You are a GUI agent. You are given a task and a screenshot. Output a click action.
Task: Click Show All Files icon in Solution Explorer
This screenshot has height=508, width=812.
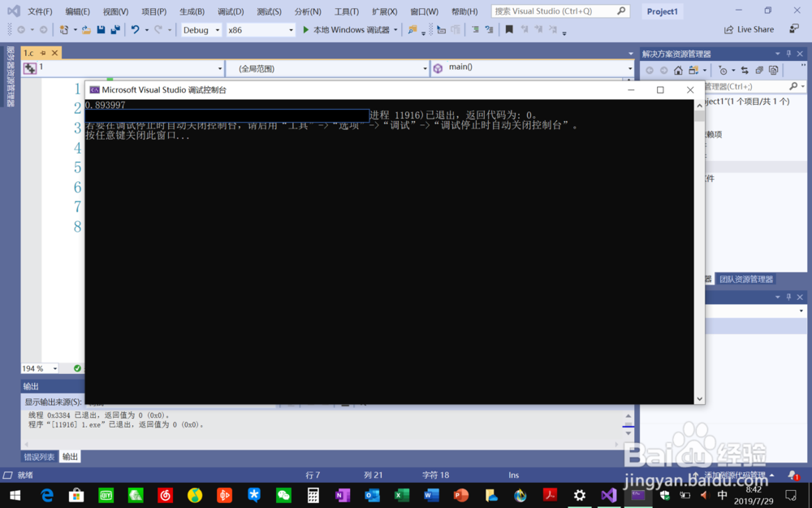[x=774, y=70]
